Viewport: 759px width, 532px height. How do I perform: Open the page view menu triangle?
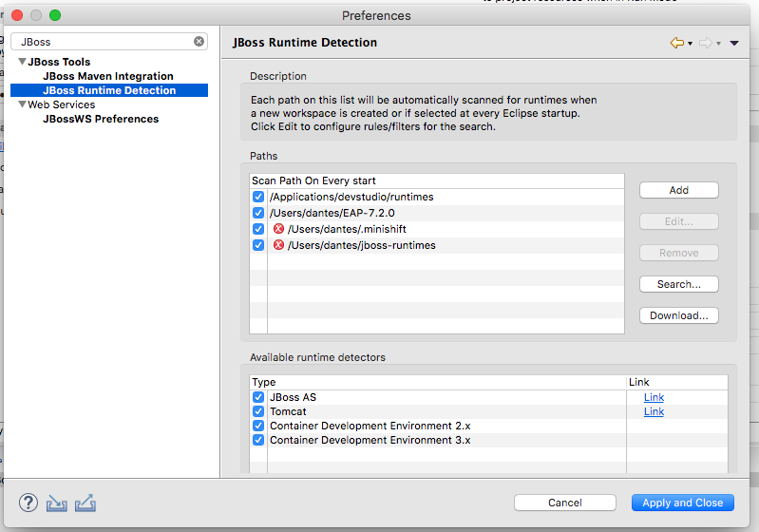point(734,43)
